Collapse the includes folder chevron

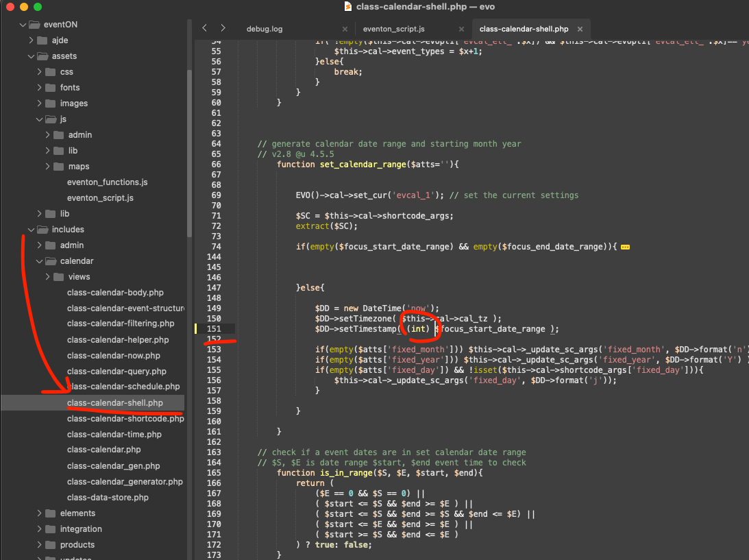[31, 230]
